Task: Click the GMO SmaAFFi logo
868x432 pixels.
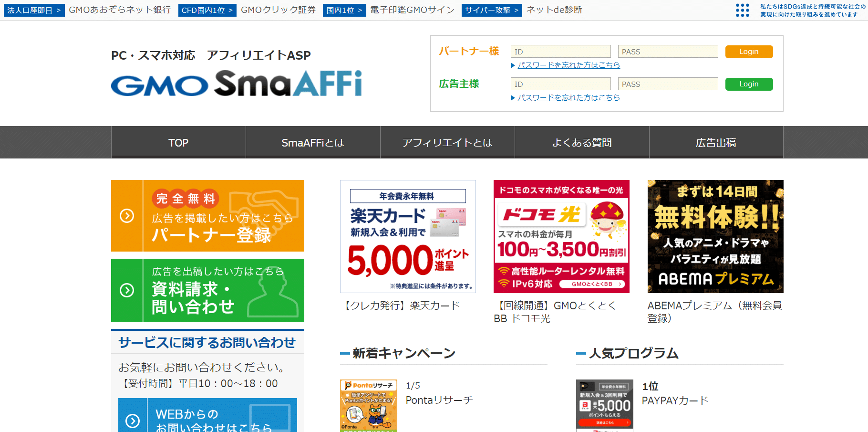Action: [237, 84]
